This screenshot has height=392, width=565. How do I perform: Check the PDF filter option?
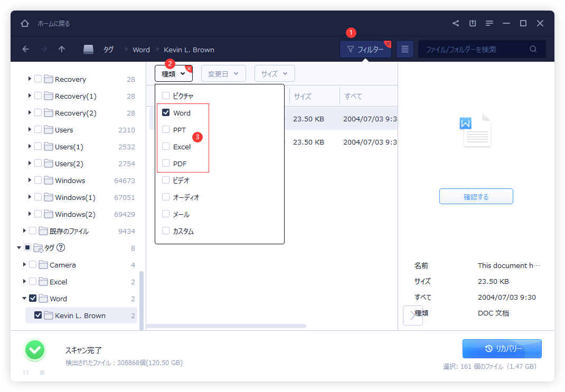(x=166, y=163)
